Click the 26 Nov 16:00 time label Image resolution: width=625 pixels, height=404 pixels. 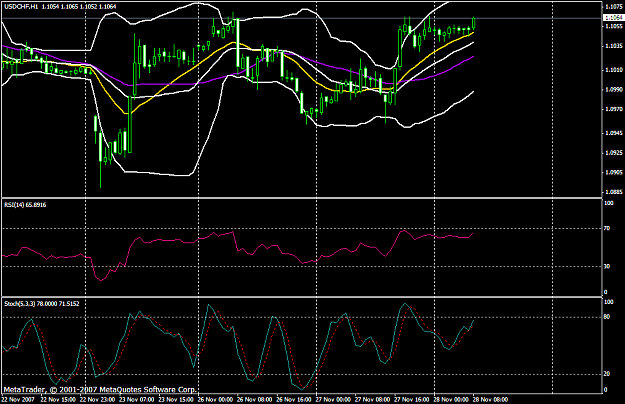(x=294, y=399)
